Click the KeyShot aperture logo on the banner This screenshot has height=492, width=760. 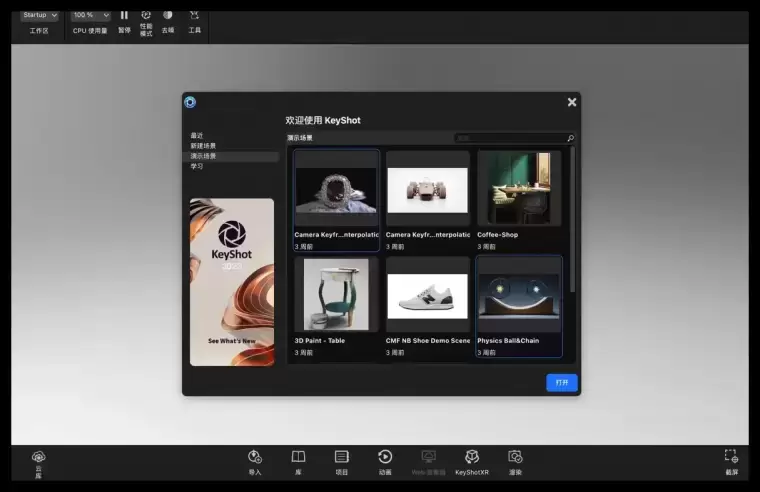coord(232,234)
